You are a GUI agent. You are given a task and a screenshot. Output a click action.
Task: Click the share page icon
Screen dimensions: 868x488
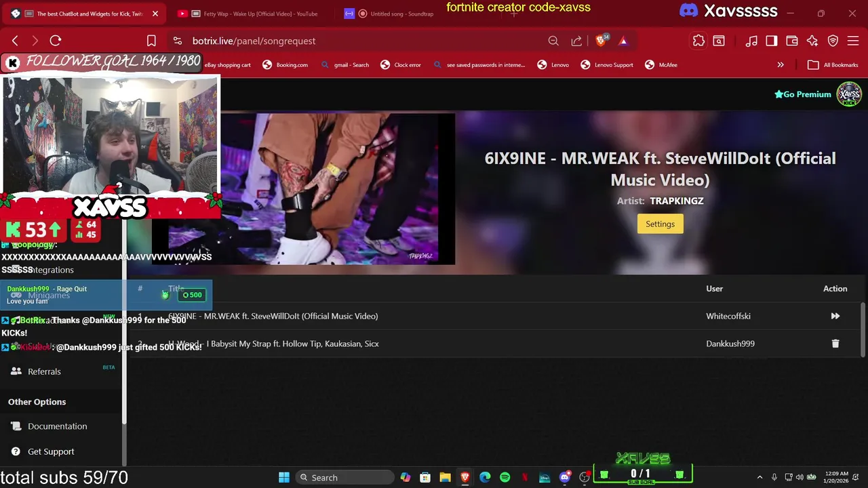(576, 41)
